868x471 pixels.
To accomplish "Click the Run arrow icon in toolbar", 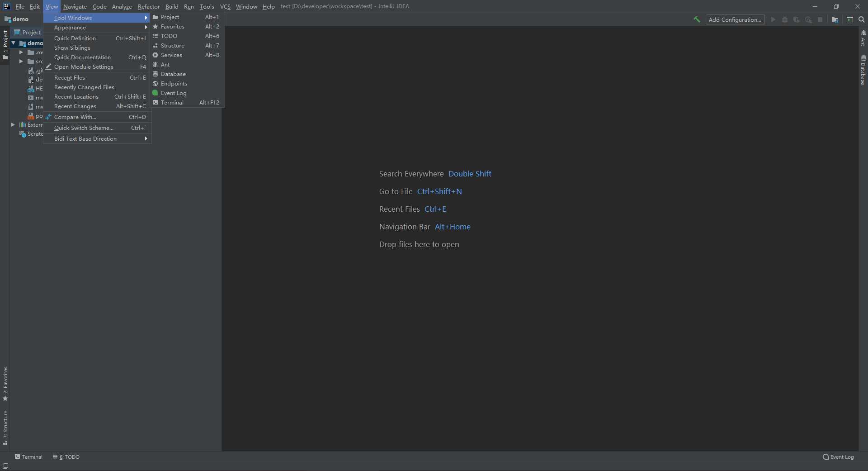I will (773, 19).
